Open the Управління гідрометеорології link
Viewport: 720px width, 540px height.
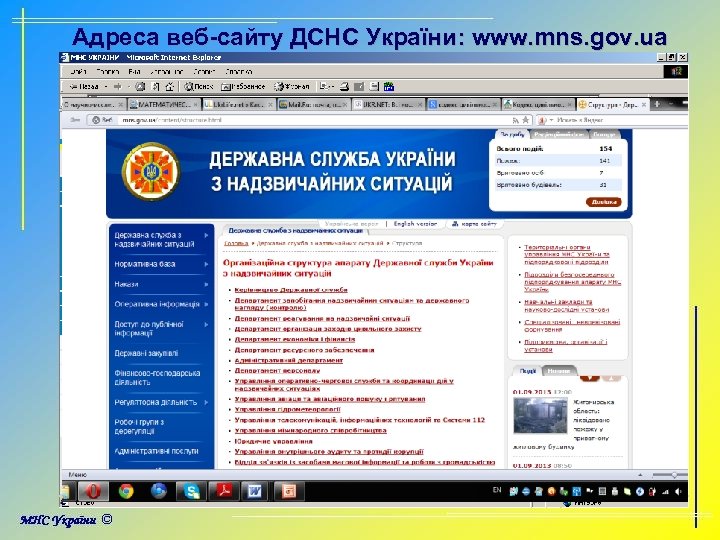288,409
